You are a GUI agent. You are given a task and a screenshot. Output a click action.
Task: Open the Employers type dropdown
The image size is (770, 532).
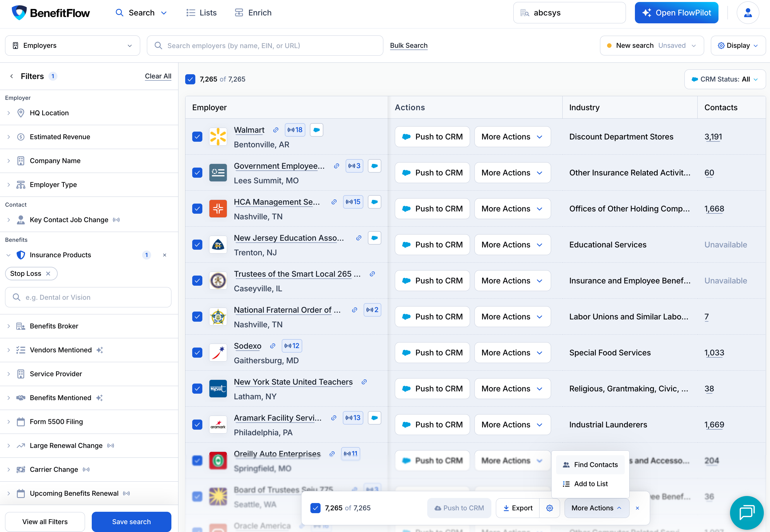click(72, 45)
